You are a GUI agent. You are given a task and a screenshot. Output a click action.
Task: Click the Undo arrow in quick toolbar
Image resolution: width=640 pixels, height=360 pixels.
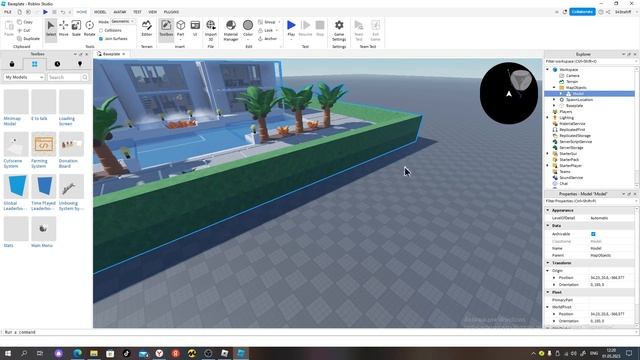click(62, 12)
